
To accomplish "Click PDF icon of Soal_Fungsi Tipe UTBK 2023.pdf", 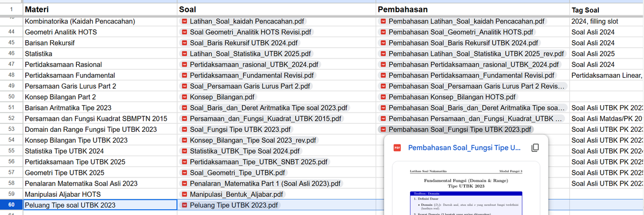I will pos(184,130).
